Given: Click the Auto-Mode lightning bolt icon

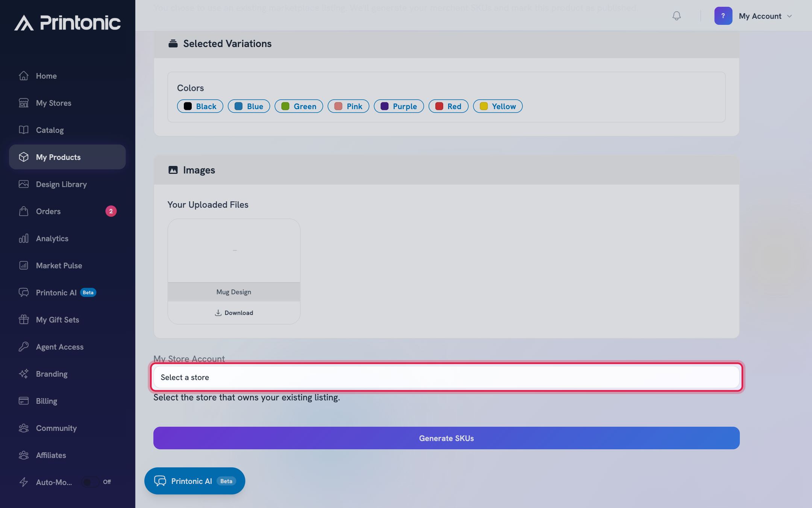Looking at the screenshot, I should point(24,482).
